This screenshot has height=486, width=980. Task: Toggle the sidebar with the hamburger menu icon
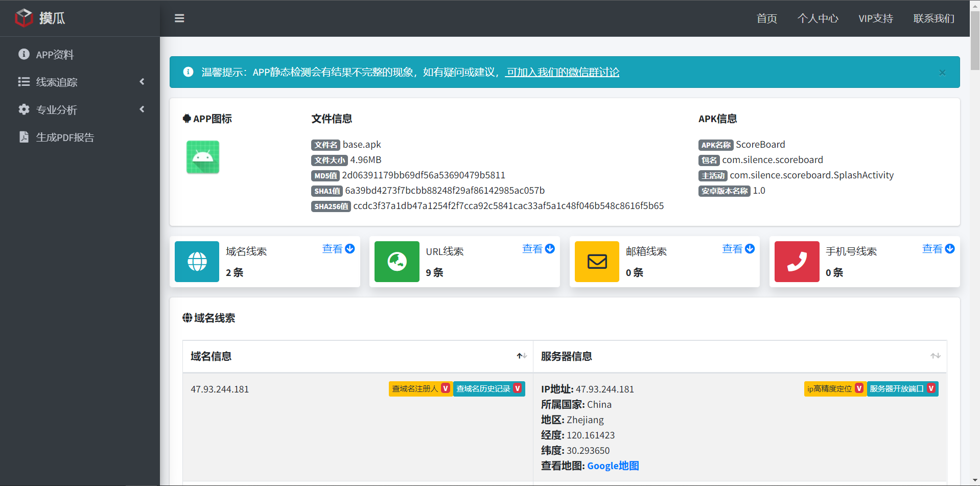[179, 18]
